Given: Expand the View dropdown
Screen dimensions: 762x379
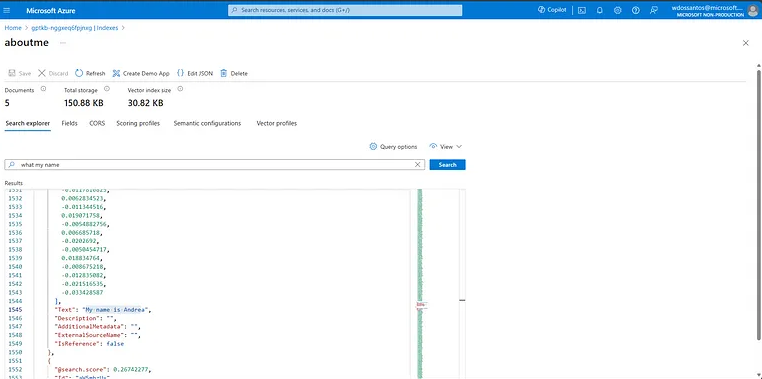Looking at the screenshot, I should tap(445, 147).
